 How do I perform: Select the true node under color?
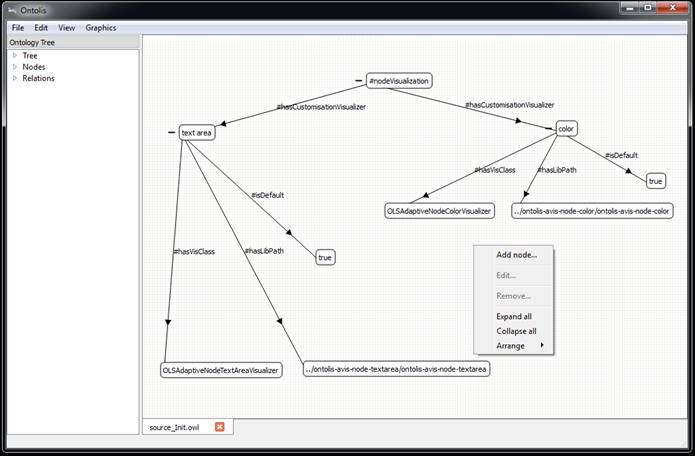coord(656,181)
